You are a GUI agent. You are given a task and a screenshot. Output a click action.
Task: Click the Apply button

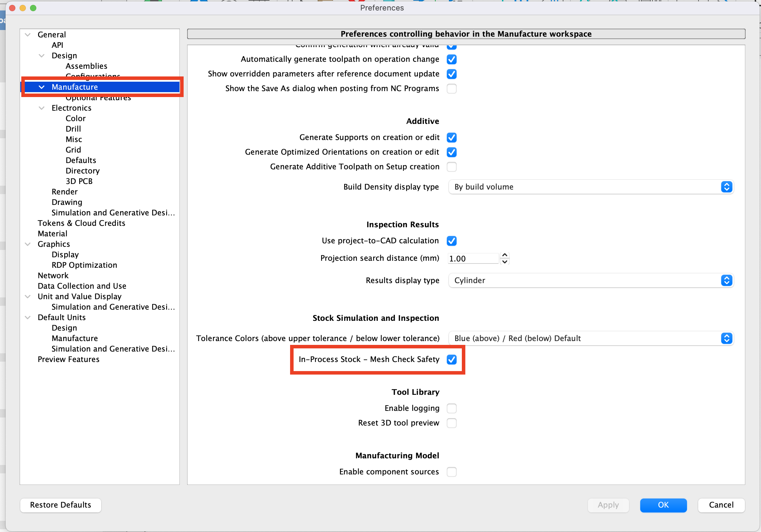pyautogui.click(x=608, y=505)
